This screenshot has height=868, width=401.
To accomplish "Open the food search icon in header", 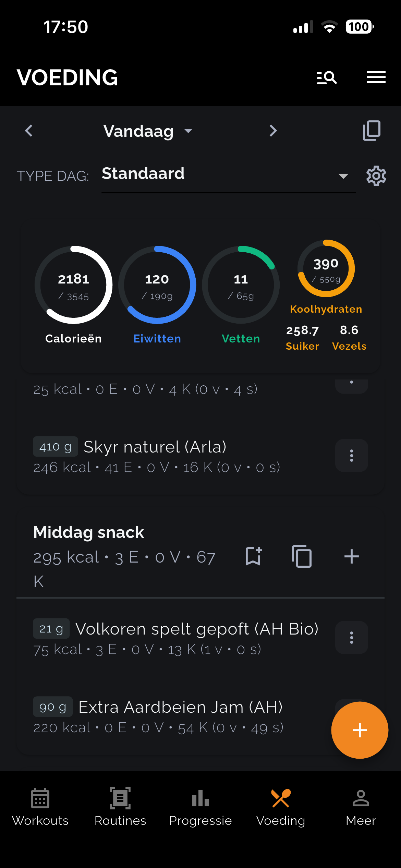I will point(326,77).
